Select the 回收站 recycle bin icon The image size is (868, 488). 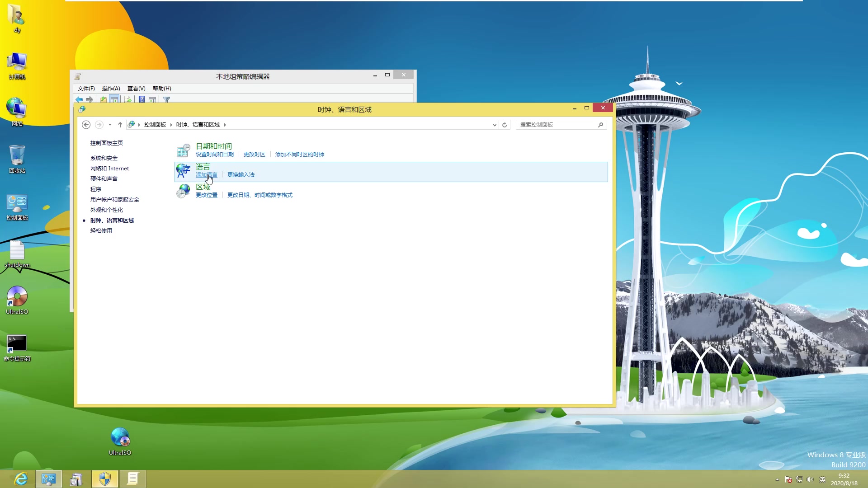click(17, 160)
